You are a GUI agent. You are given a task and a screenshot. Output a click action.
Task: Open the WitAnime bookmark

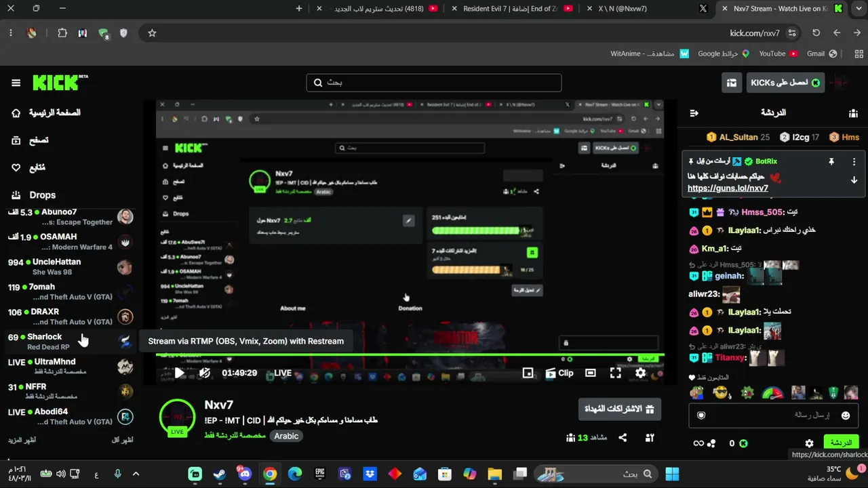[x=650, y=54]
